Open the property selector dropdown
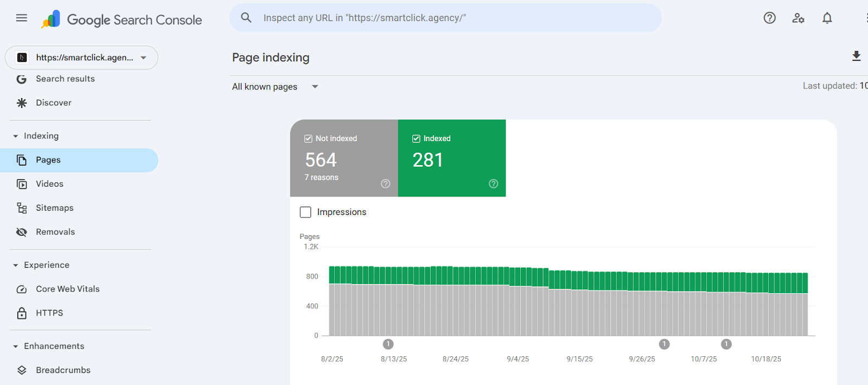 pos(81,58)
